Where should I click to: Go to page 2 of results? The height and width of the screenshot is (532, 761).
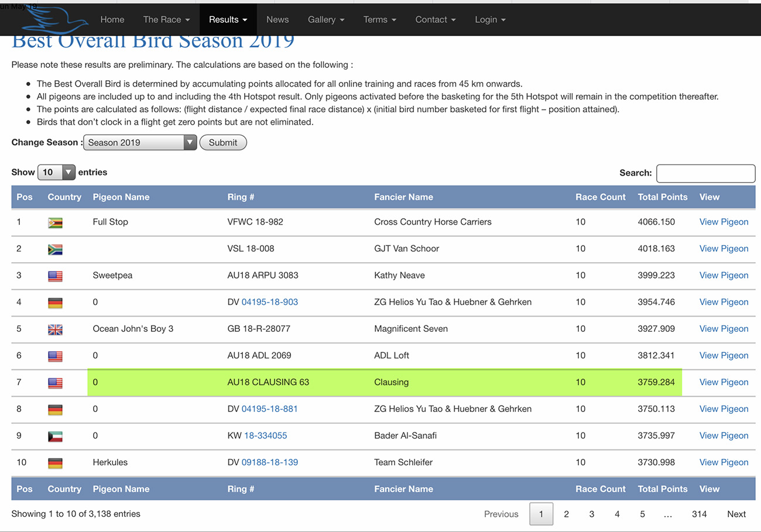566,514
